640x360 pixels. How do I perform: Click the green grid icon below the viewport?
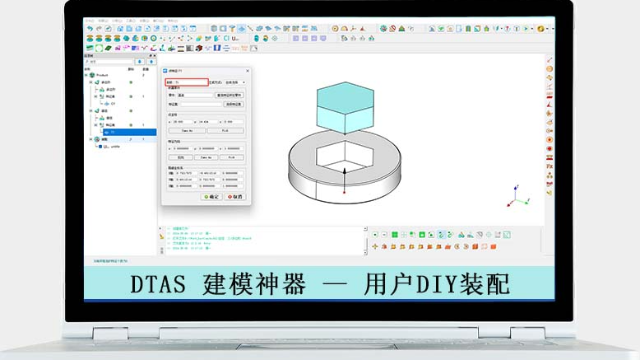[395, 235]
